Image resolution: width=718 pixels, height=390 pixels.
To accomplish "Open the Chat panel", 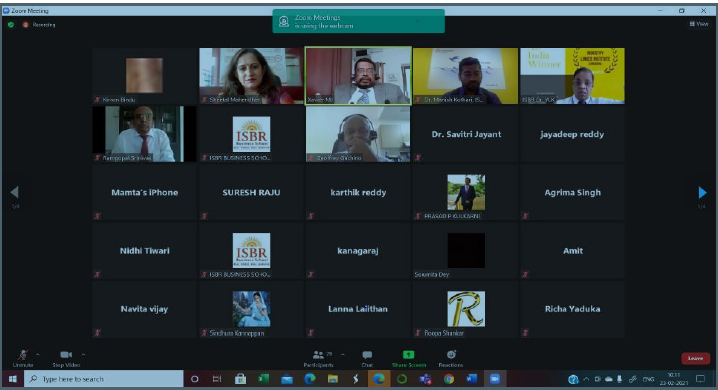I will click(367, 358).
